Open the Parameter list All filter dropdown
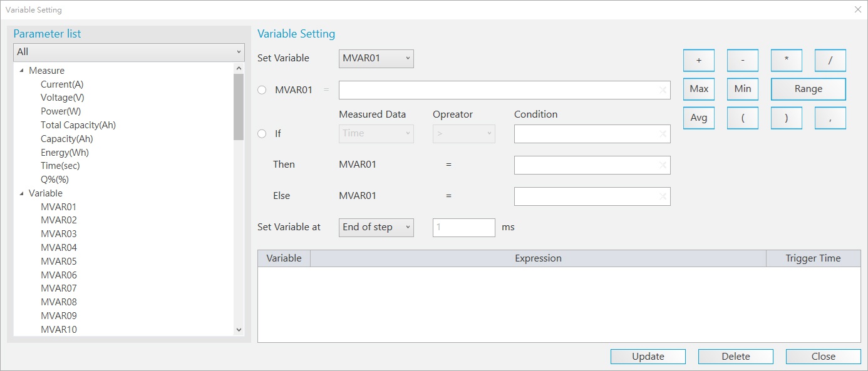The image size is (868, 371). (x=128, y=52)
